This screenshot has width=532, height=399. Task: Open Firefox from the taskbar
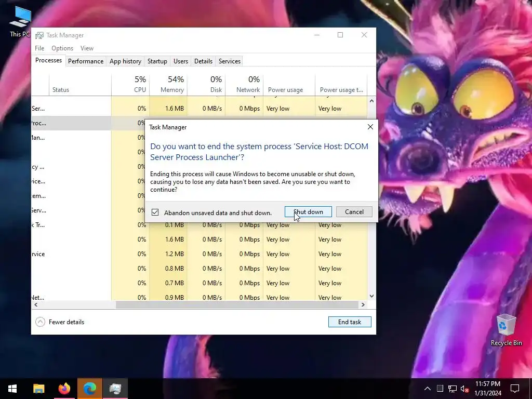coord(64,389)
